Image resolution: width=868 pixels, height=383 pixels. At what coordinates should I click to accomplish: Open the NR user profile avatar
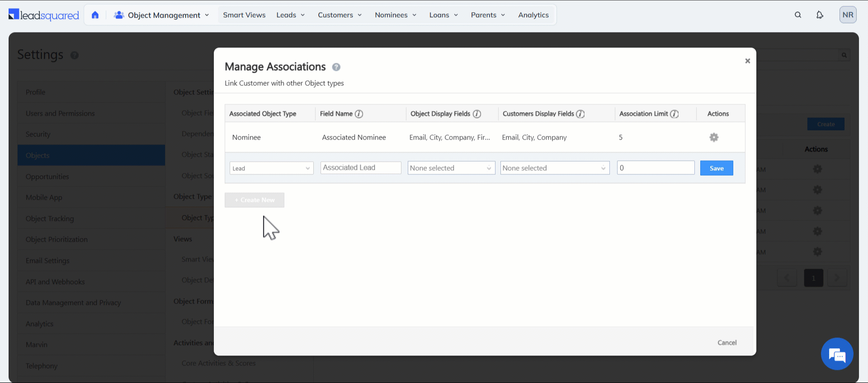848,15
